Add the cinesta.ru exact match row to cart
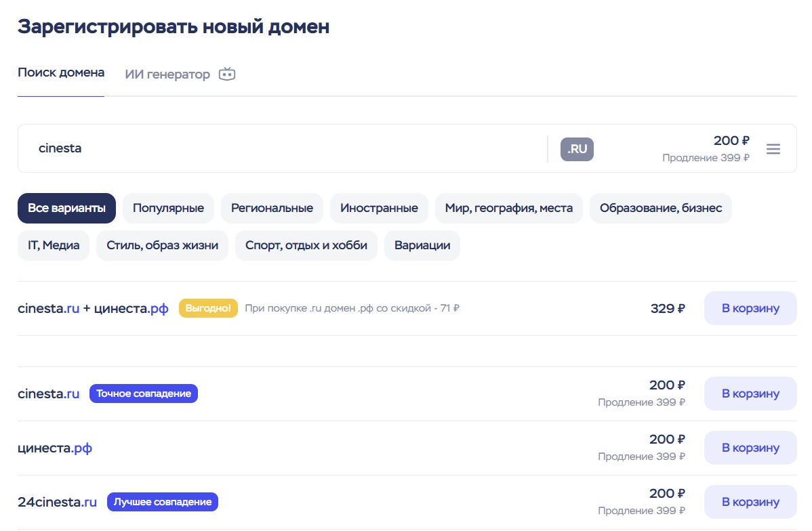Image resolution: width=812 pixels, height=531 pixels. tap(750, 394)
